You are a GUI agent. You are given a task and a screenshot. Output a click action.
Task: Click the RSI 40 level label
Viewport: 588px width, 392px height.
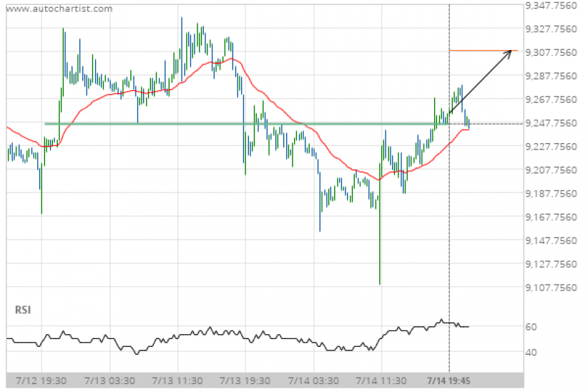click(531, 352)
